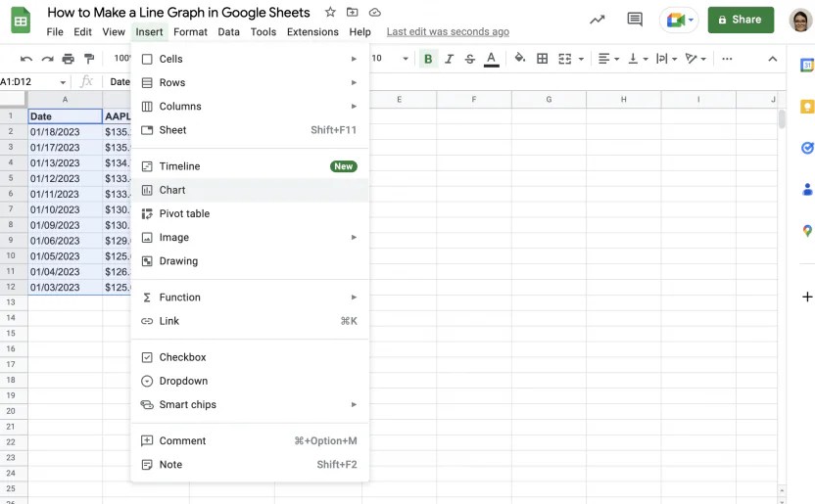Click the merge cells icon

pos(565,59)
